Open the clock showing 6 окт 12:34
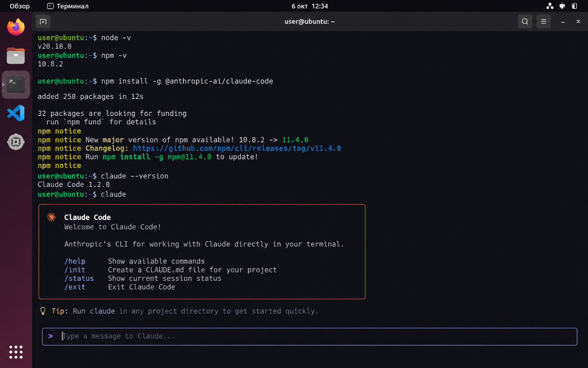 click(x=309, y=6)
